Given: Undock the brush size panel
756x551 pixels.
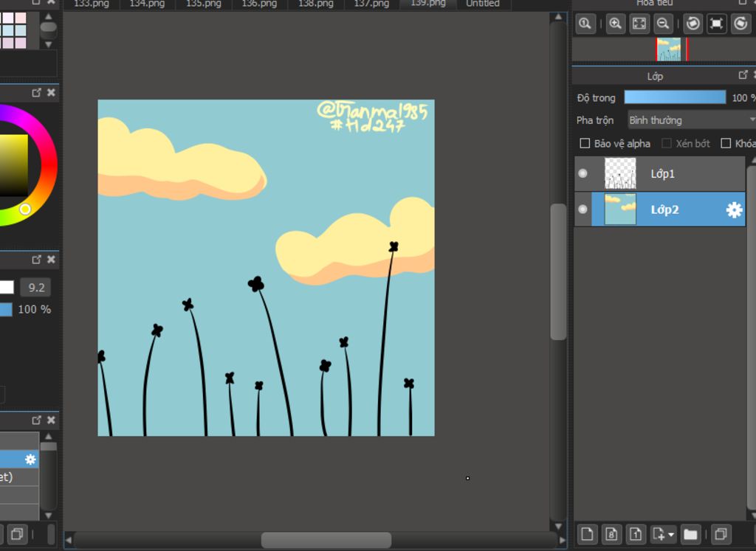Looking at the screenshot, I should click(37, 260).
